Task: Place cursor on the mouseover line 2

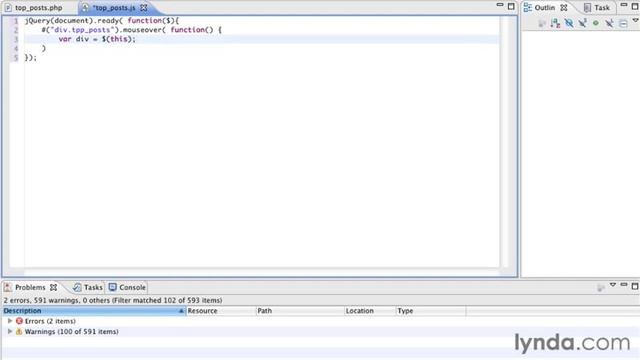Action: coord(131,30)
